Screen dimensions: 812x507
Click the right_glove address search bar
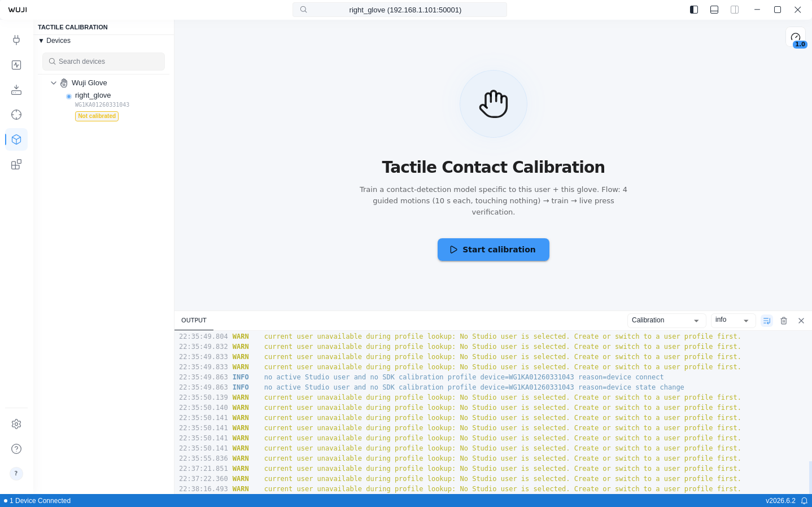point(400,10)
